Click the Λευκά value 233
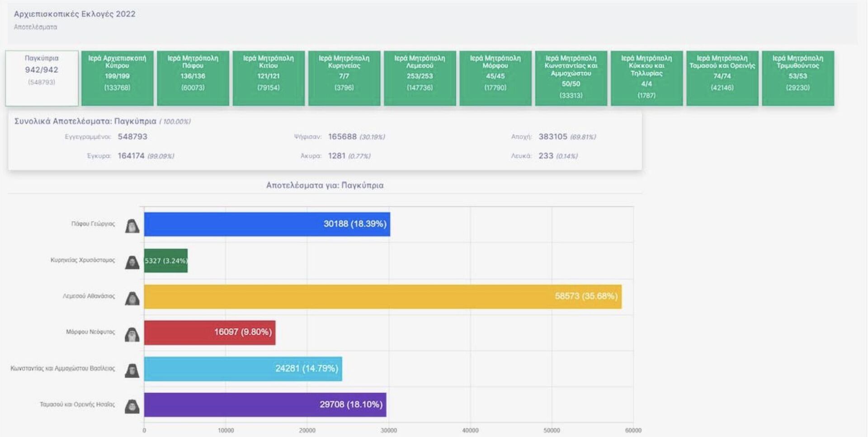Screen dimensions: 868x437 546,156
